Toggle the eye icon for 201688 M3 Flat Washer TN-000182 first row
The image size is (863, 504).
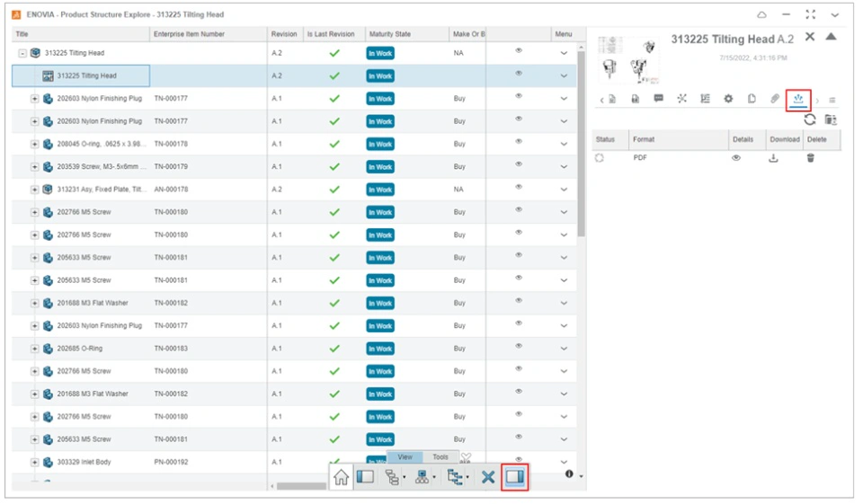519,300
